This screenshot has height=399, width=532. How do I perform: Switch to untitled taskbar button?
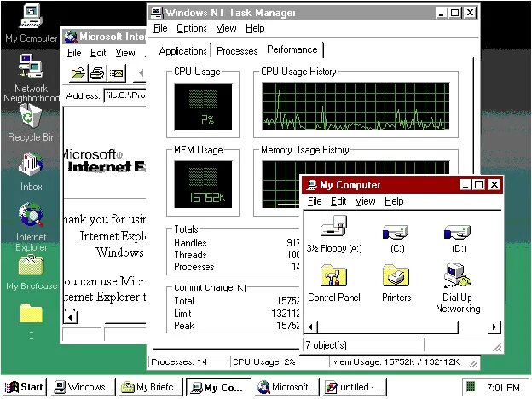[355, 387]
